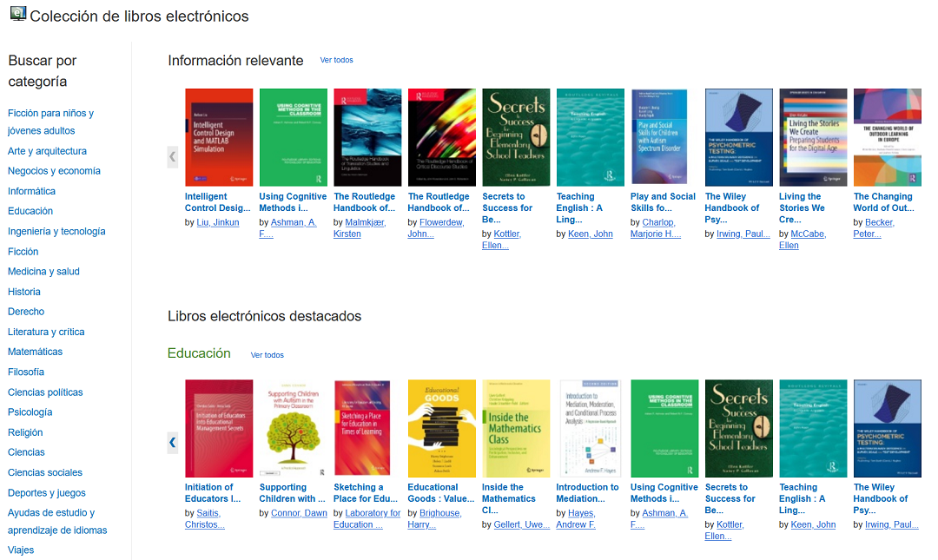Open author link Connor, Dawn
The image size is (938, 560).
point(299,513)
